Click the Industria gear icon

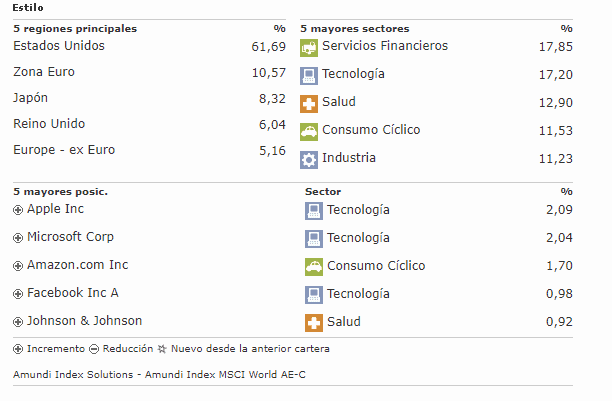(x=309, y=159)
